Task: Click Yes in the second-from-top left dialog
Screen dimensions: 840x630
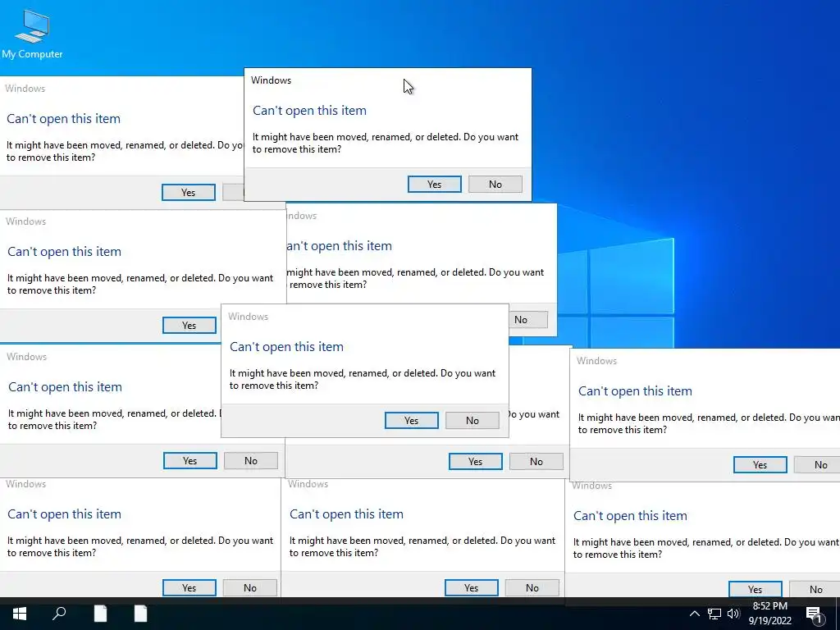Action: point(189,325)
